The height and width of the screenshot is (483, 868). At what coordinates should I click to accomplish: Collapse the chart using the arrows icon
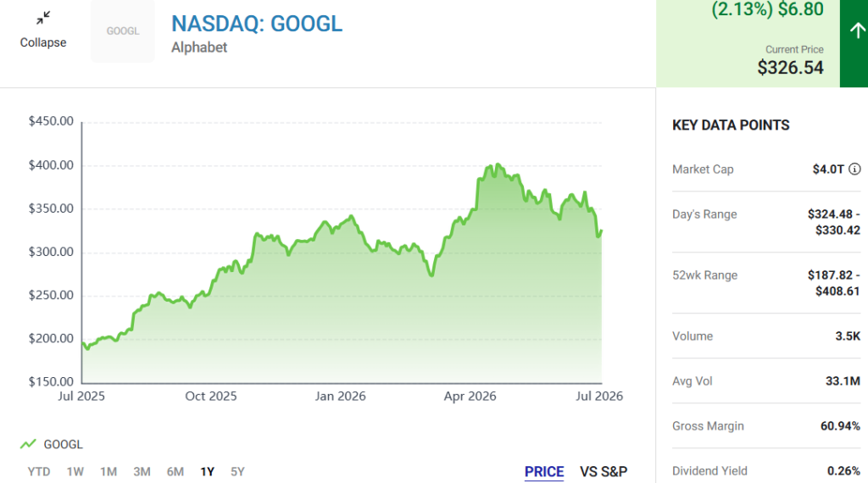(x=43, y=18)
